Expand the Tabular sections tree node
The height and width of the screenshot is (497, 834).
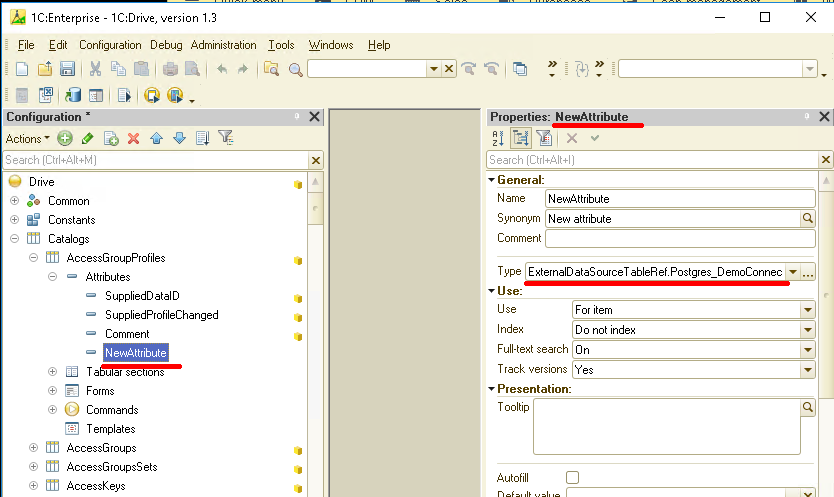point(52,372)
